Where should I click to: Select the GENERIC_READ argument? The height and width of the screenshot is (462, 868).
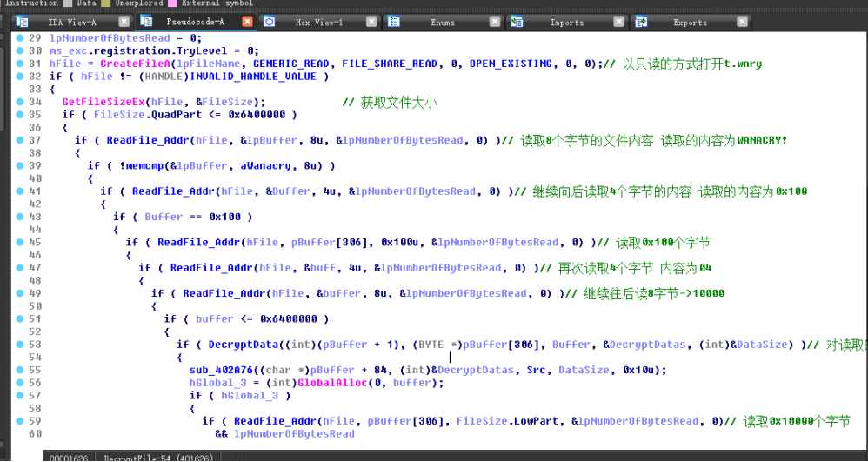(x=291, y=64)
